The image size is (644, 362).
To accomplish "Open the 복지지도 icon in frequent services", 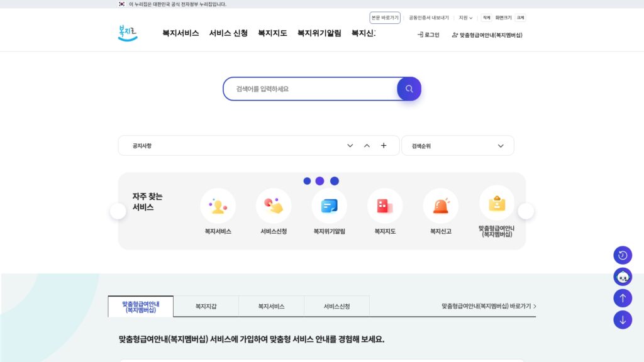I will coord(385,206).
